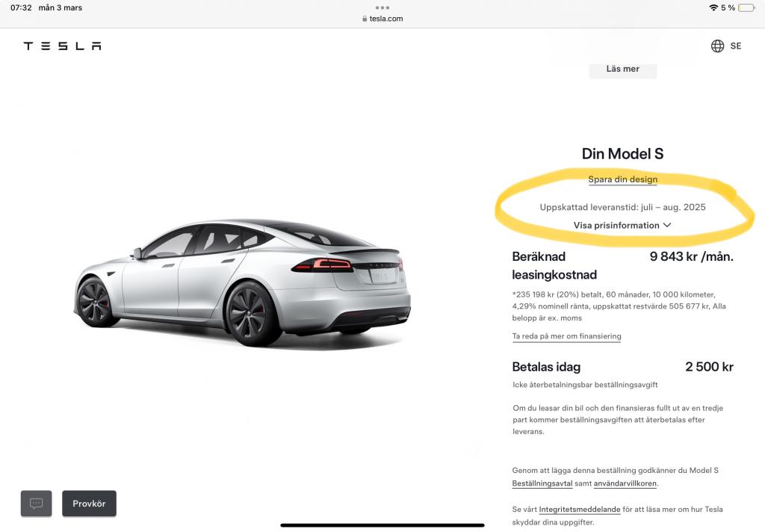Screen dimensions: 765x532
Task: Open the Spara din design link
Action: [x=622, y=179]
